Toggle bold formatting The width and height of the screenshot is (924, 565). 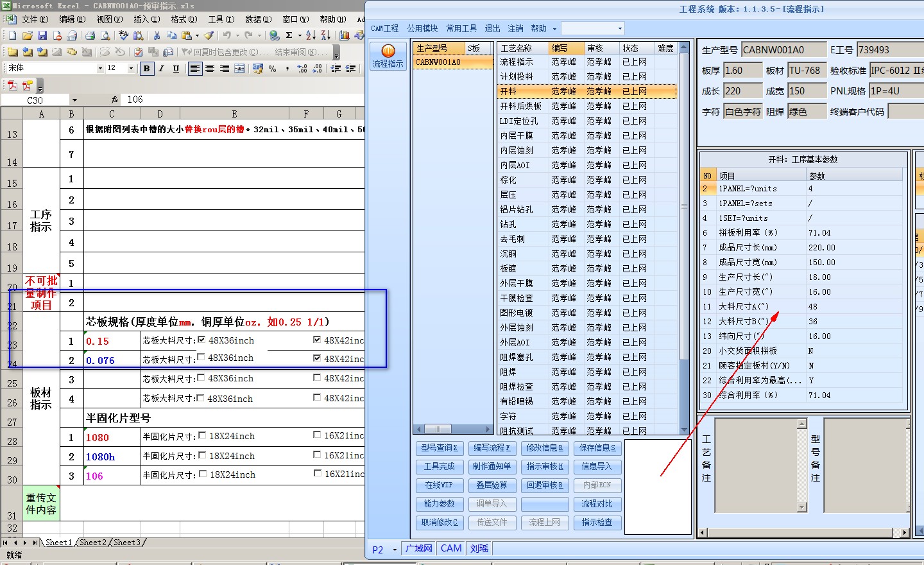(x=147, y=68)
